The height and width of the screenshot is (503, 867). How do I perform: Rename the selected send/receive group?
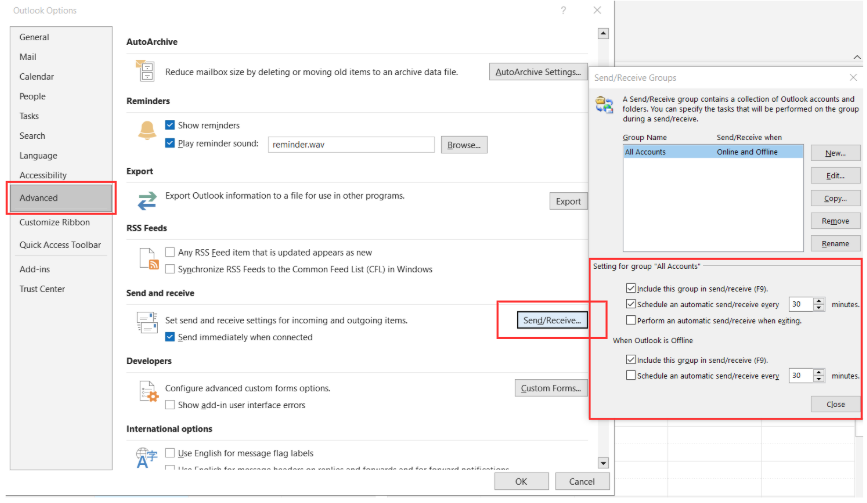pos(835,243)
